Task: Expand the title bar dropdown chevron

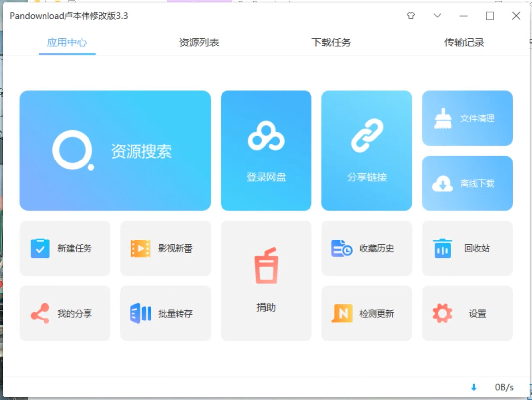Action: (437, 16)
